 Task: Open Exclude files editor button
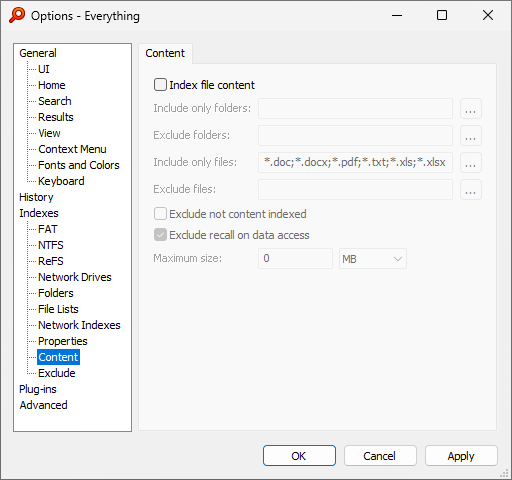tap(471, 189)
